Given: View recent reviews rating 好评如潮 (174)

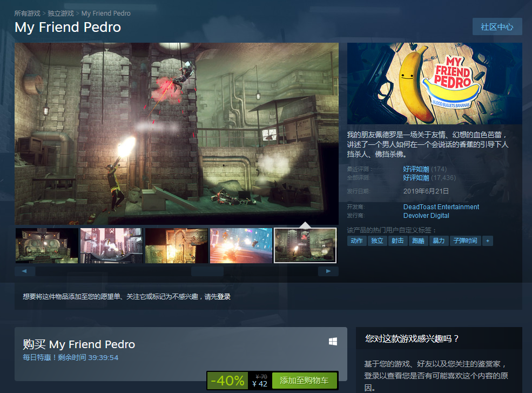Looking at the screenshot, I should pos(416,169).
